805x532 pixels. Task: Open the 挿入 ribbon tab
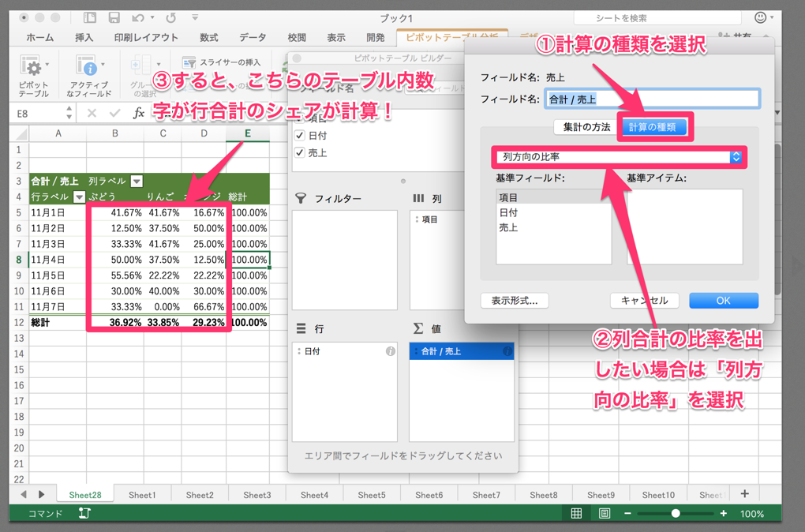(x=84, y=37)
